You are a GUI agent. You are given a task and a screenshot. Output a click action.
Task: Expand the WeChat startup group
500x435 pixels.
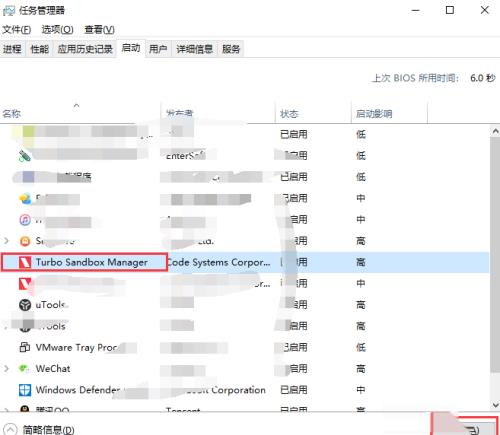tap(6, 369)
